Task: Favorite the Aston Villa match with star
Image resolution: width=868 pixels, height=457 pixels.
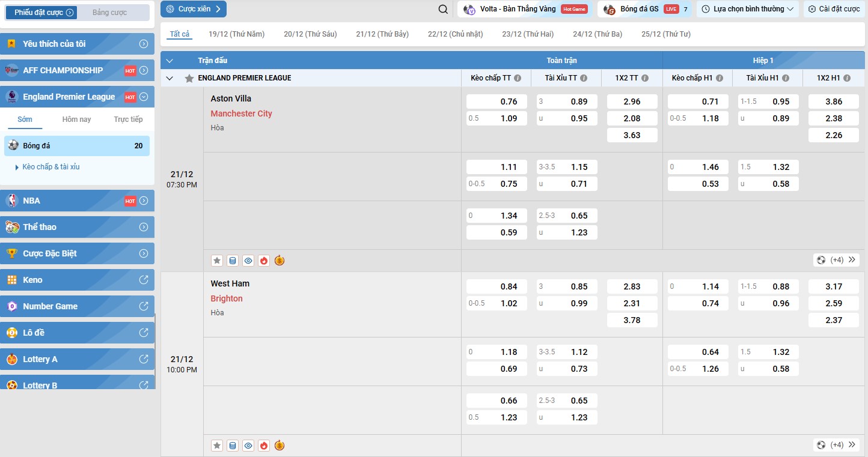Action: point(217,261)
